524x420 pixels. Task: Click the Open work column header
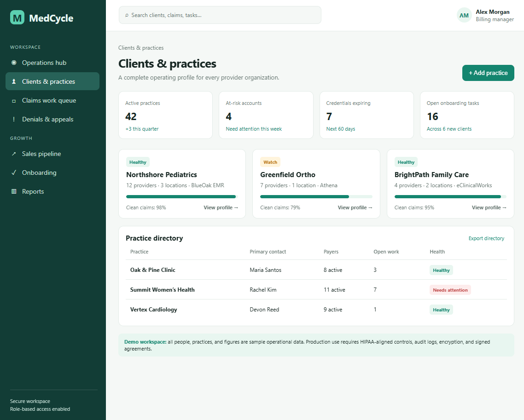(386, 252)
